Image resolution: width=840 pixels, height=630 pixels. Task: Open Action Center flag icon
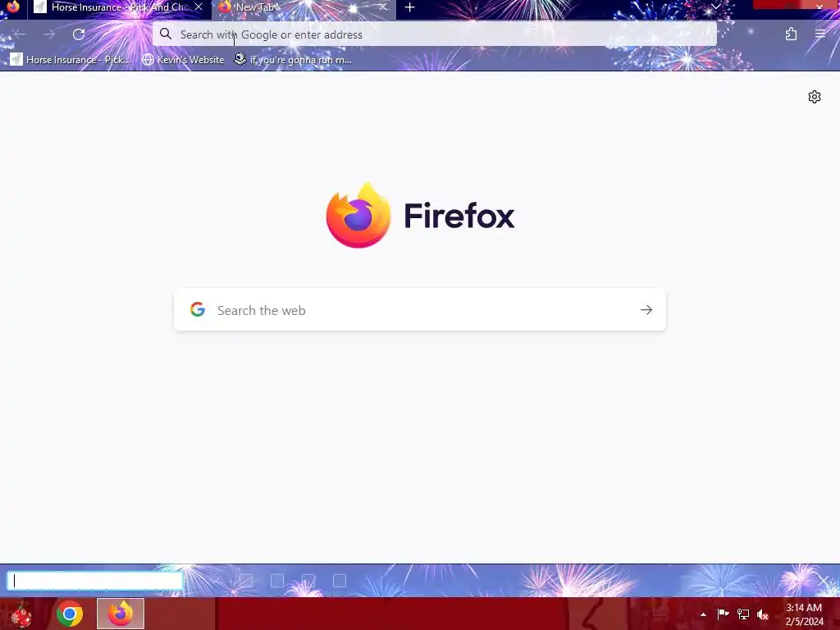tap(724, 614)
